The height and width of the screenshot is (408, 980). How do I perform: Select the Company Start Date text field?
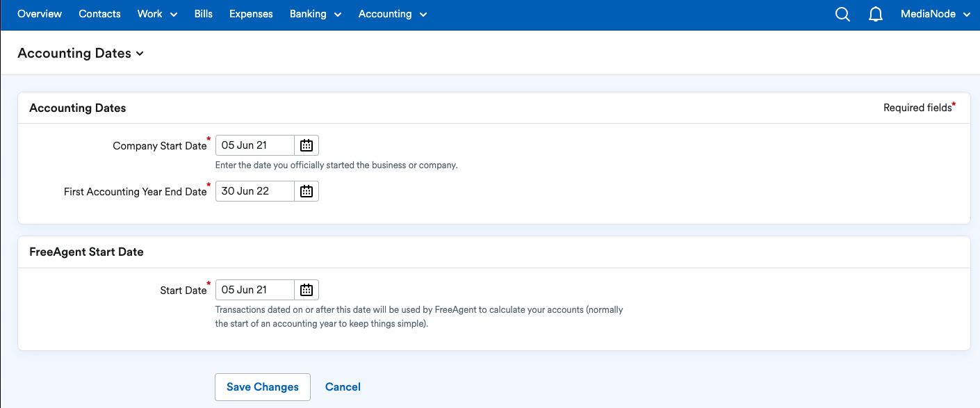pos(254,145)
